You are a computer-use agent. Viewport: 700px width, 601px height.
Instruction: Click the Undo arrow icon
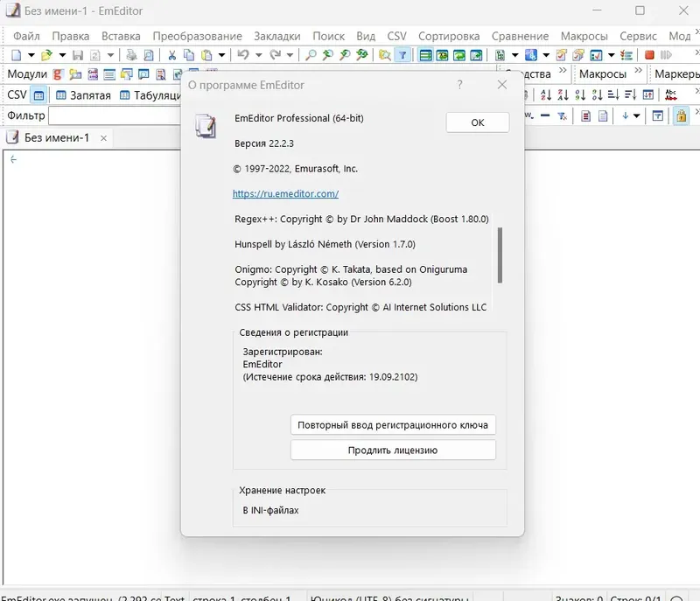(x=243, y=57)
